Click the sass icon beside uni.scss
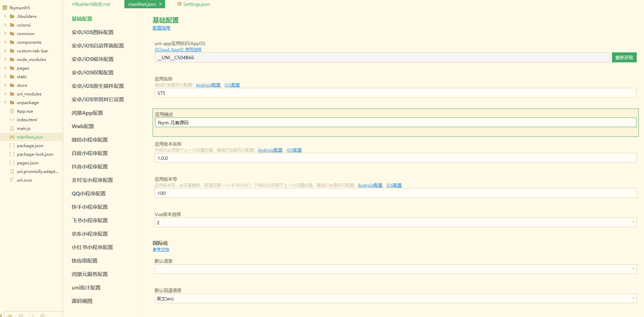The height and width of the screenshot is (317, 644). (x=12, y=180)
